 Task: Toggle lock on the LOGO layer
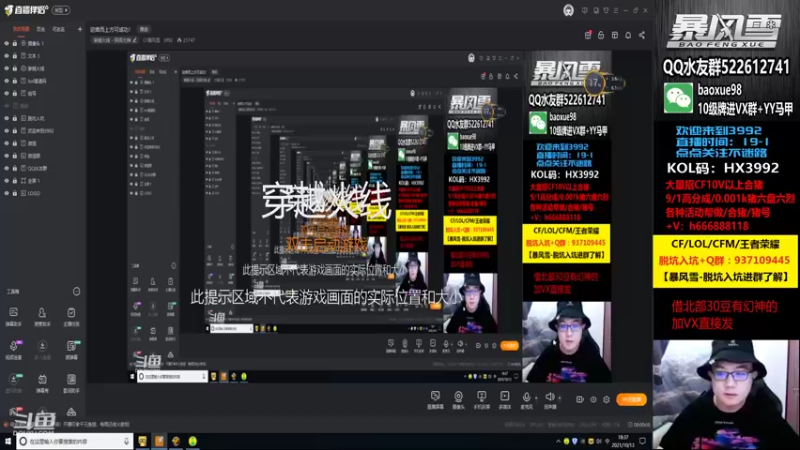coord(14,193)
